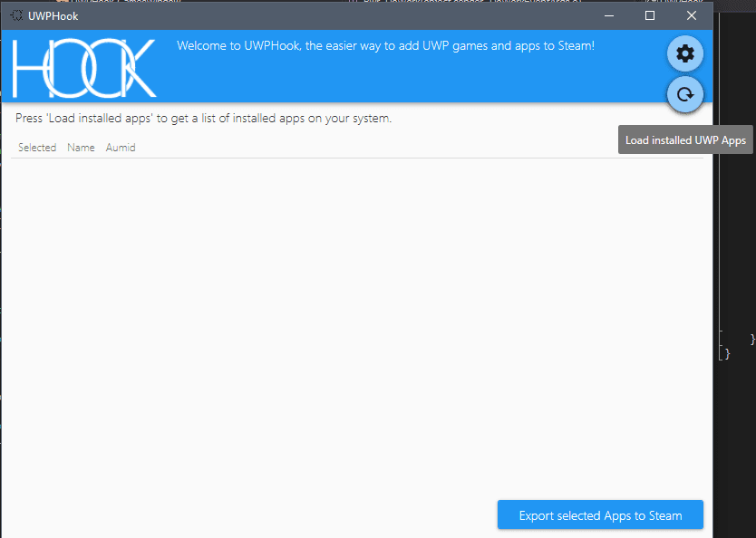Image resolution: width=756 pixels, height=538 pixels.
Task: Open settings with the gear icon
Action: [684, 53]
